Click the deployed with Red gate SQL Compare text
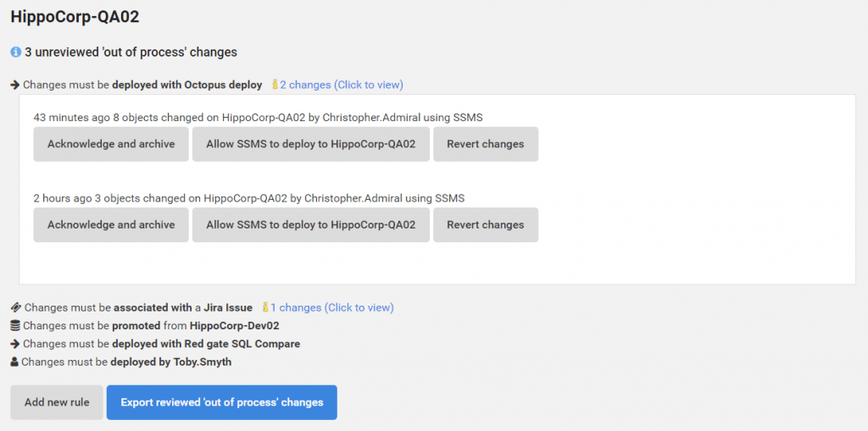This screenshot has height=431, width=868. 162,344
